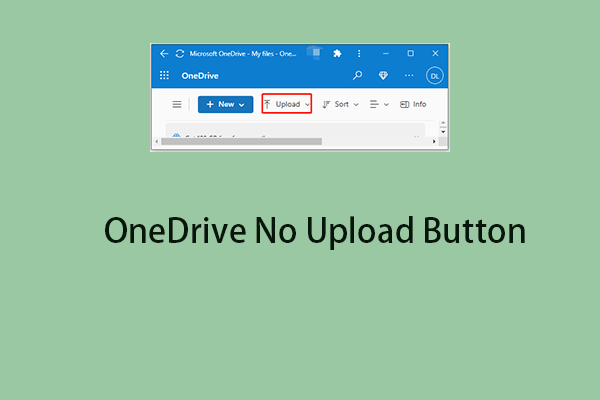Viewport: 600px width, 400px height.
Task: Click the horizontal scrollbar left arrow
Action: (157, 142)
